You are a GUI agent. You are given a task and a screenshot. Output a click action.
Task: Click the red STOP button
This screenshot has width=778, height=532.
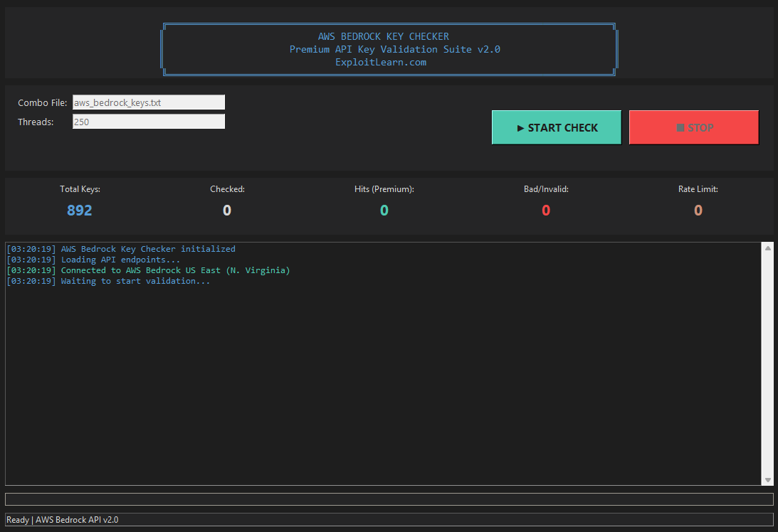[x=693, y=127]
